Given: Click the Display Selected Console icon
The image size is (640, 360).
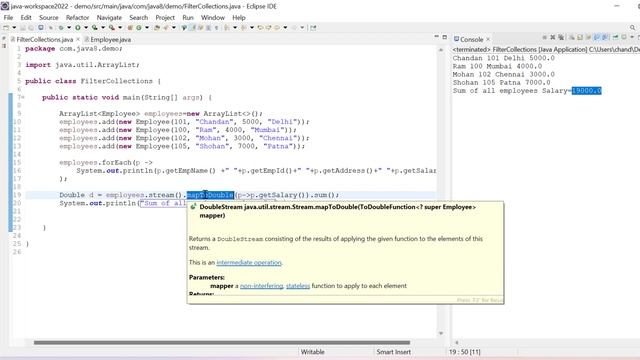Looking at the screenshot, I should (x=624, y=37).
